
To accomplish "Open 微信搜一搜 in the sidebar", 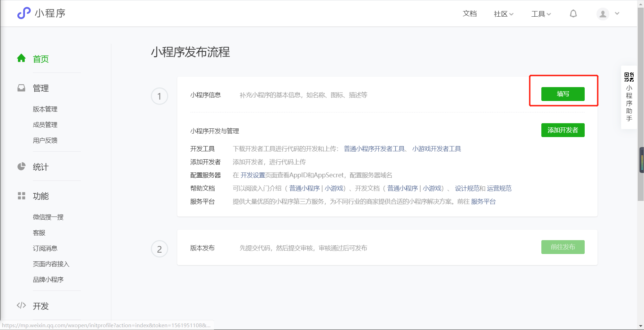I will 48,217.
